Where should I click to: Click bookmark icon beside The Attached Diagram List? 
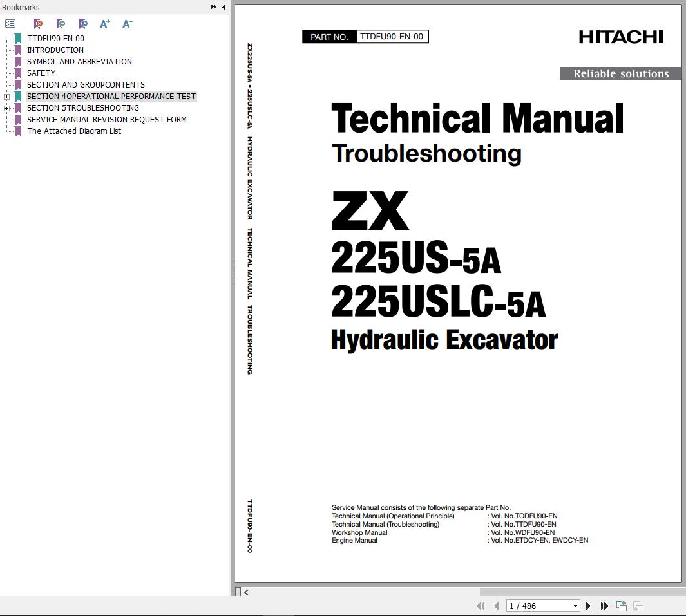(18, 131)
